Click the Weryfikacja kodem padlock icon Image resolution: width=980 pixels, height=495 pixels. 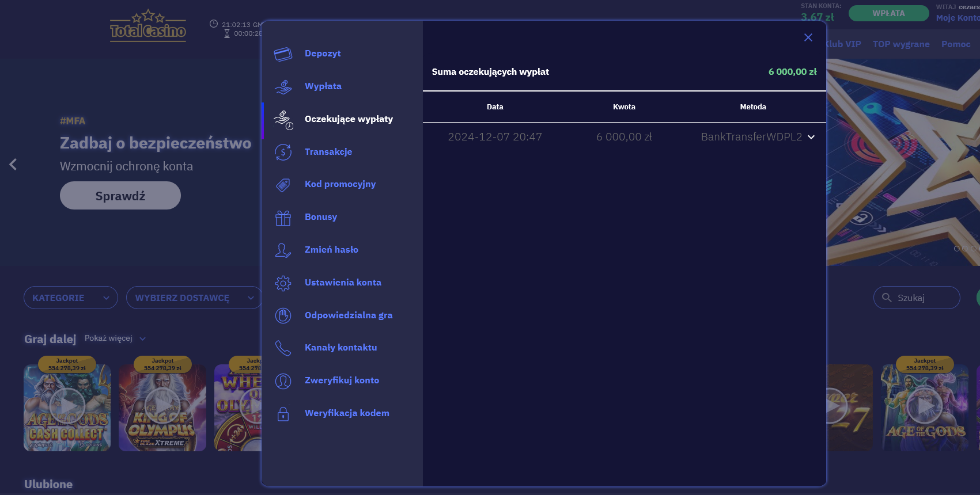pyautogui.click(x=283, y=414)
